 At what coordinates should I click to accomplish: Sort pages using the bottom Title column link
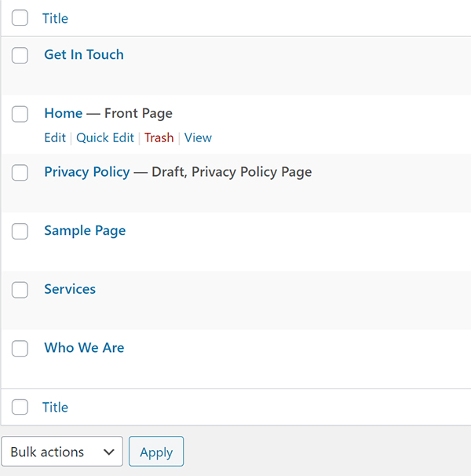point(55,407)
